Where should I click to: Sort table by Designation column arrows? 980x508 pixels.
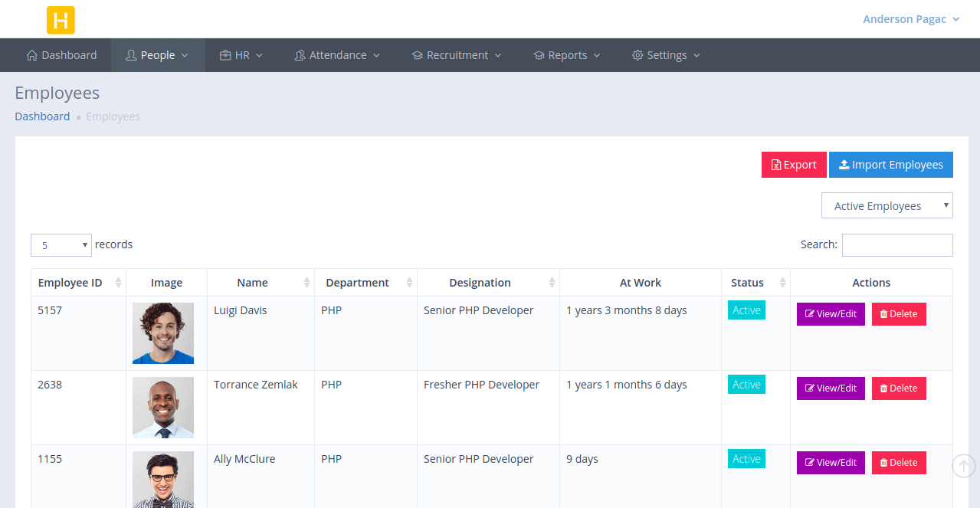point(552,283)
